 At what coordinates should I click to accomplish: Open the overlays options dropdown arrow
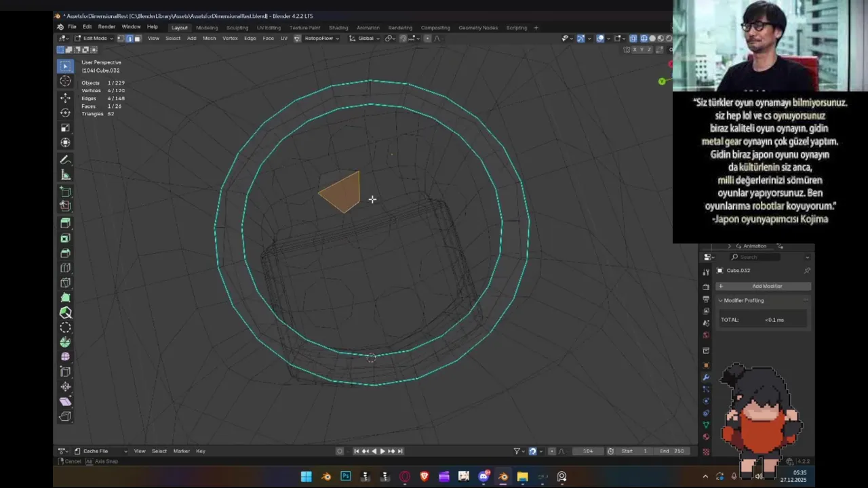tap(608, 38)
